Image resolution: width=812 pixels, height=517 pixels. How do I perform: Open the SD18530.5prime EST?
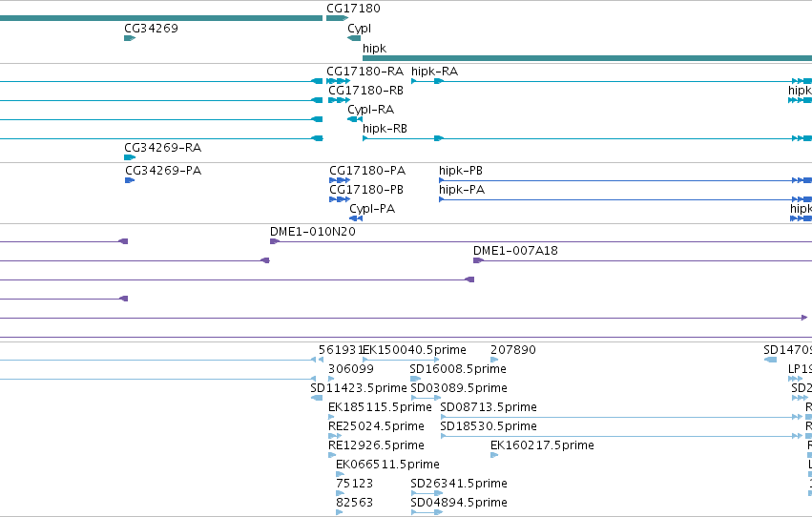(x=621, y=436)
